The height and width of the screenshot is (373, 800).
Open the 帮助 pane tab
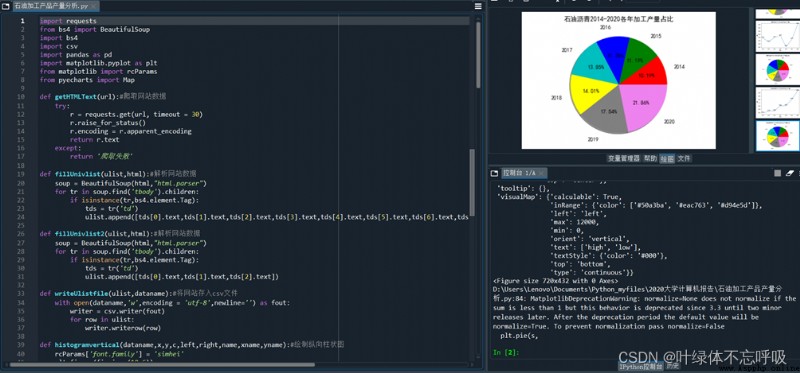pyautogui.click(x=650, y=158)
